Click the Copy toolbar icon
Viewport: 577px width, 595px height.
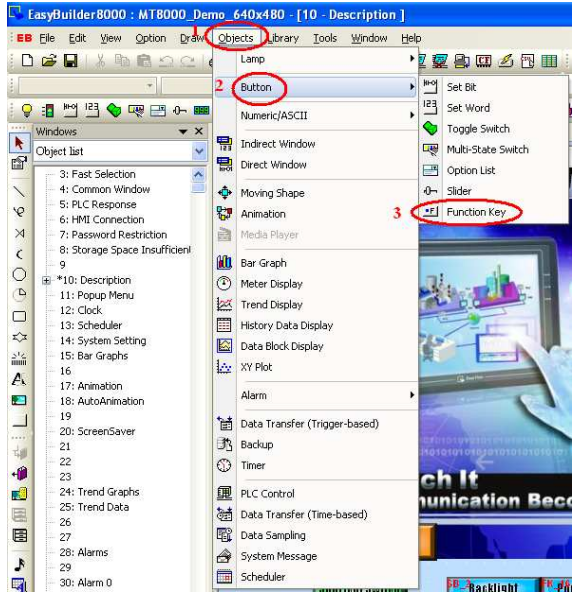tap(122, 60)
